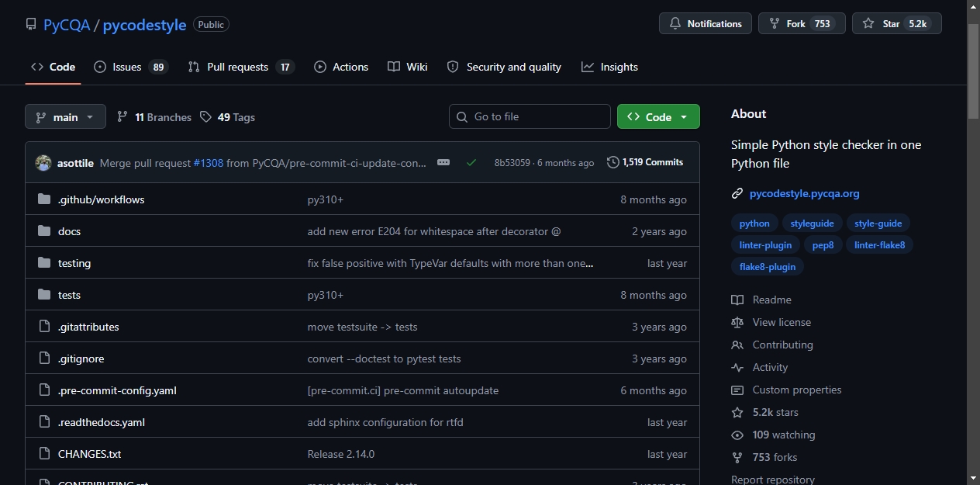
Task: View the 1,519 Commits history
Action: pyautogui.click(x=645, y=162)
